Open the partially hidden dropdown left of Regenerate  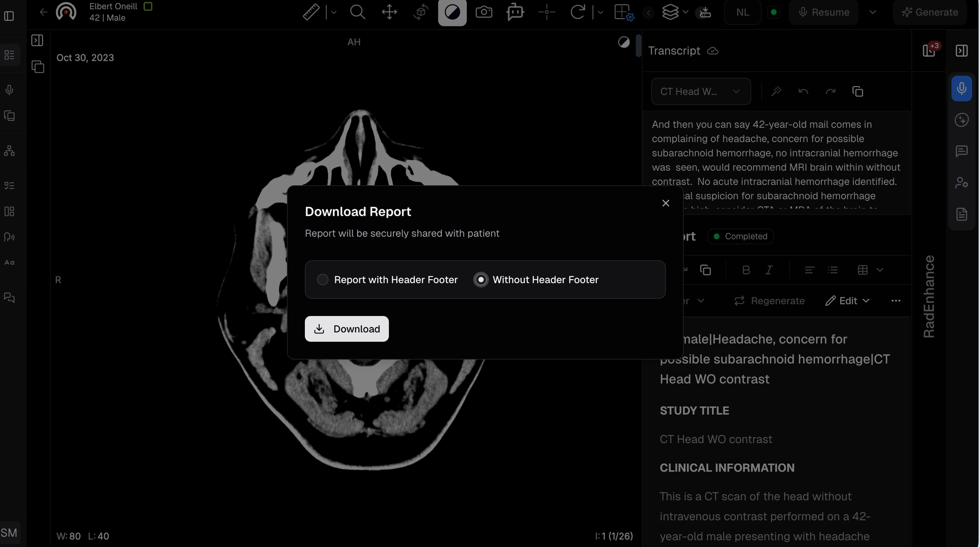pos(694,301)
